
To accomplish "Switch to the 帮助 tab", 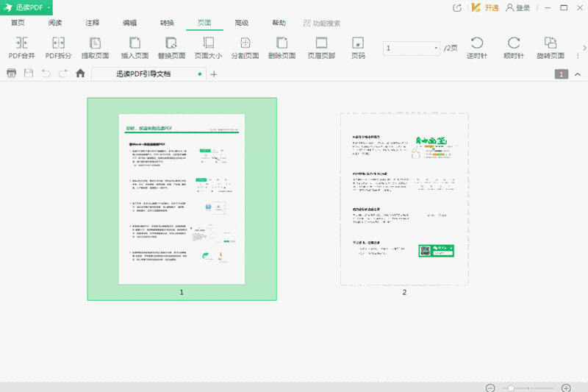I will coord(279,23).
